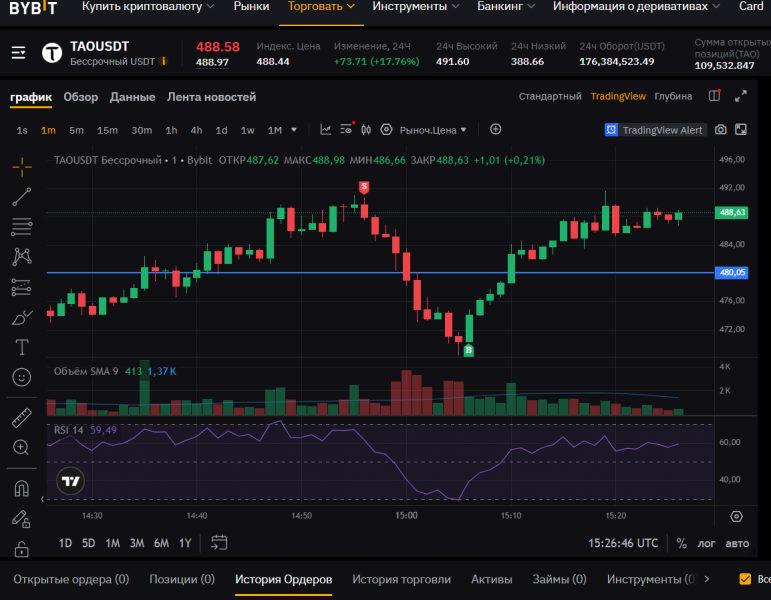
Task: Select the 5m timeframe
Action: click(76, 130)
